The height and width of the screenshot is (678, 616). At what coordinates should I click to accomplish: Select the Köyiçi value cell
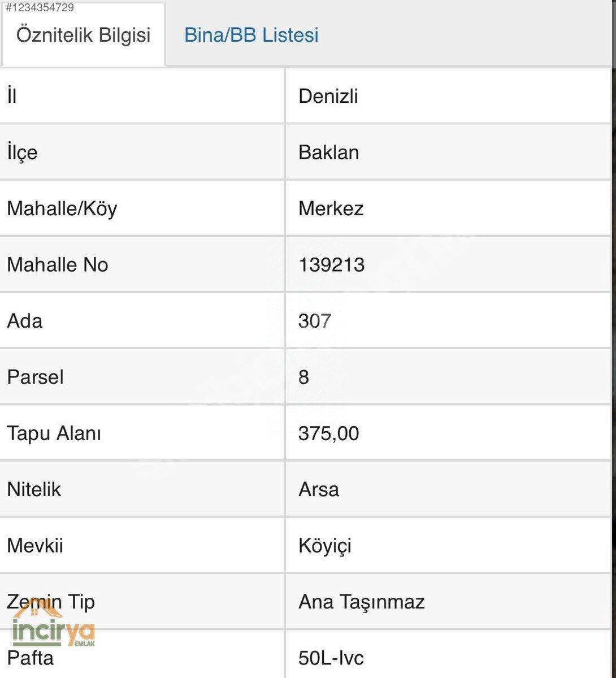(448, 545)
